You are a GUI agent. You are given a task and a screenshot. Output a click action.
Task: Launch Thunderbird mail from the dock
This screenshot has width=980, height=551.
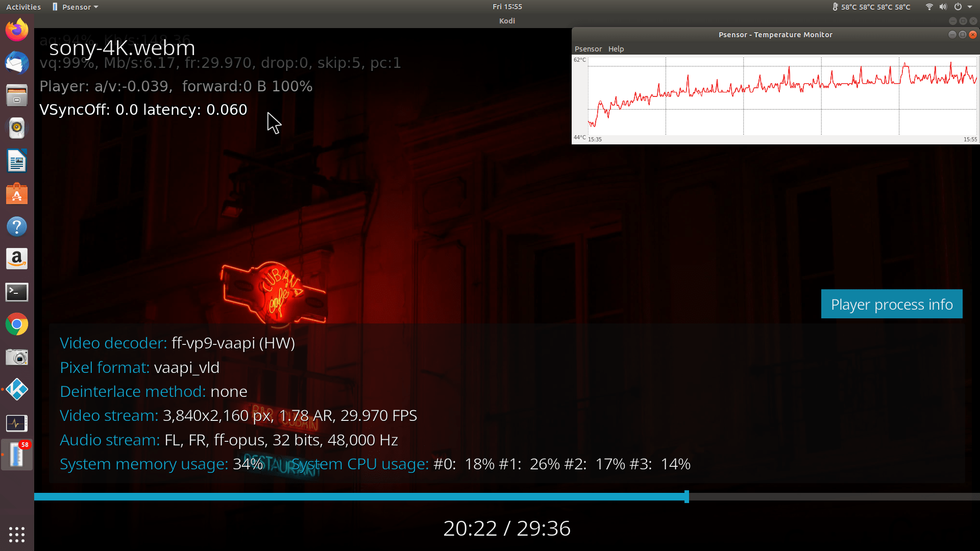point(17,63)
